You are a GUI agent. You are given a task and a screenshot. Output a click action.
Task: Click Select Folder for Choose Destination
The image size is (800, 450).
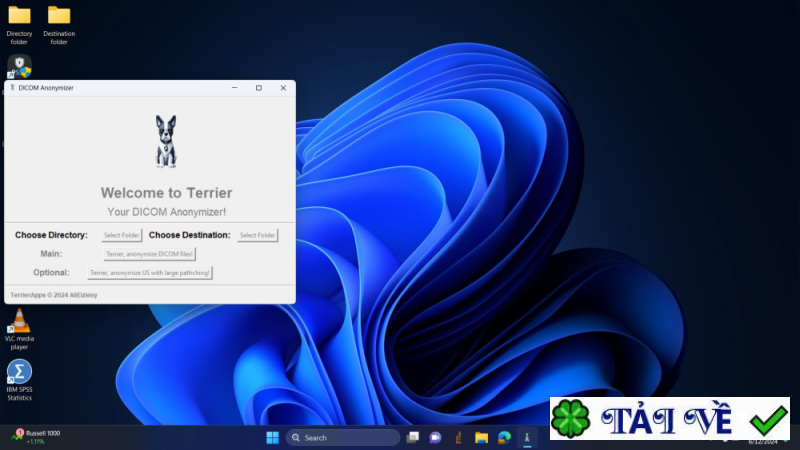(x=258, y=235)
